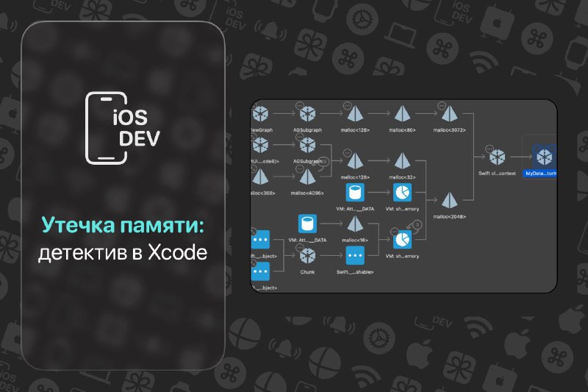Expand ellipsis badge on AGSubgraph beside UI...cde8
The width and height of the screenshot is (588, 392).
(300, 137)
